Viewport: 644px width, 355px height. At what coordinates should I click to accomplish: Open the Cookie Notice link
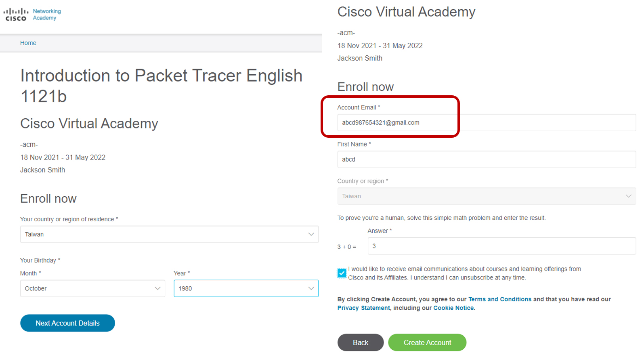[x=453, y=308]
